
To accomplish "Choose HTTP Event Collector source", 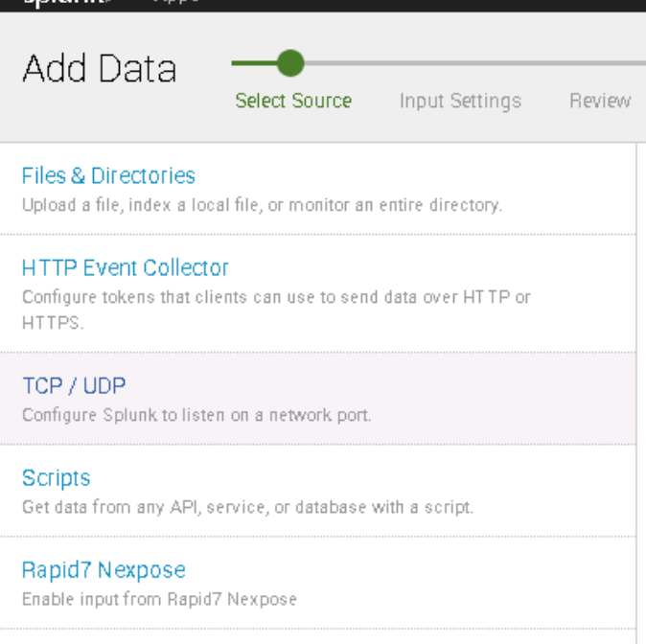I will point(126,267).
